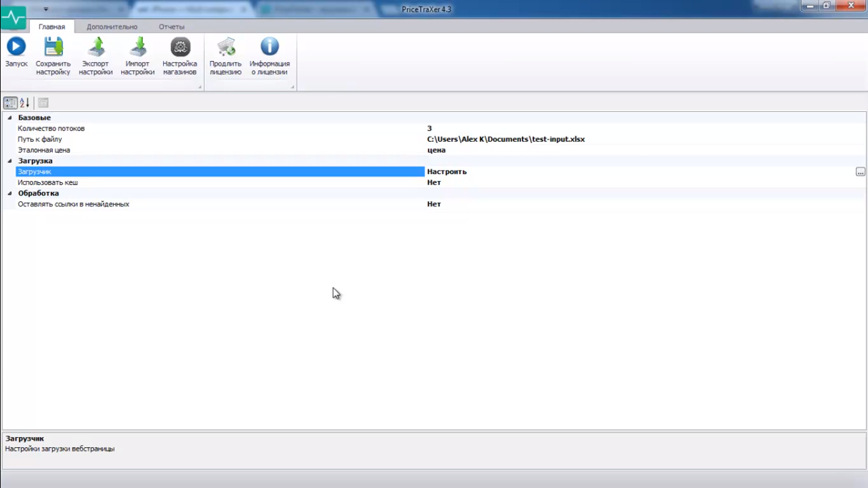Sort properties alphabetically with A-Z icon
The width and height of the screenshot is (868, 488).
25,103
